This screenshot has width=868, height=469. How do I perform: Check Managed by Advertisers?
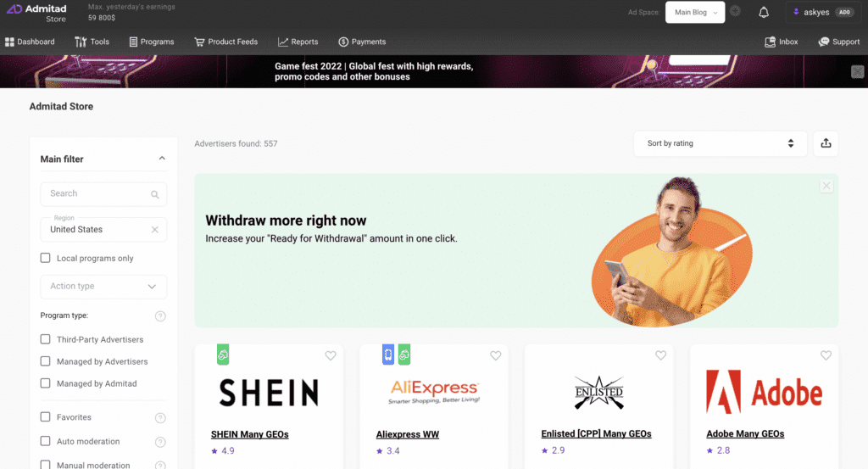tap(46, 361)
